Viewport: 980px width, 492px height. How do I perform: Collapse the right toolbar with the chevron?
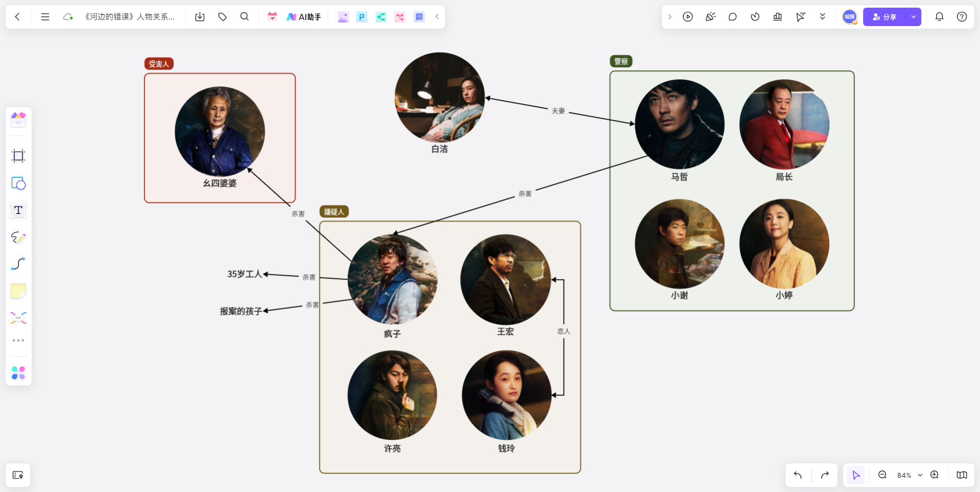point(670,17)
